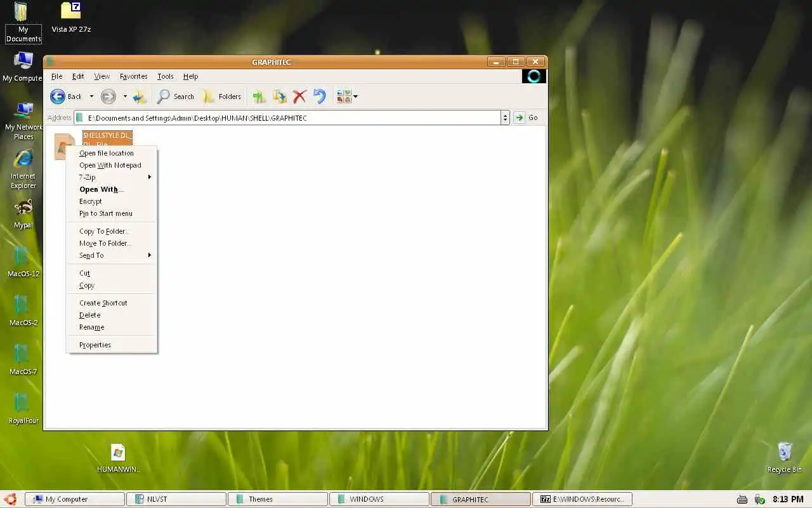Switch to NLVST taskbar button

click(x=176, y=499)
